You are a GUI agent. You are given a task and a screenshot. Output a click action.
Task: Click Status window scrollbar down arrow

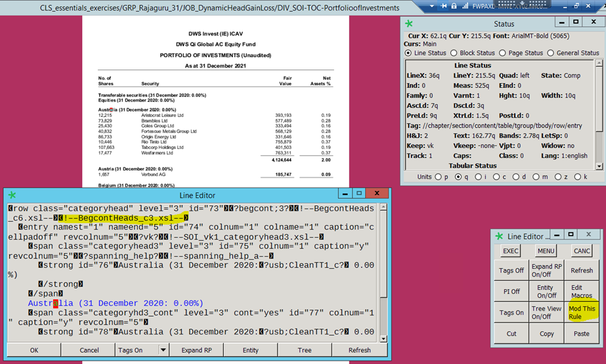pos(599,167)
